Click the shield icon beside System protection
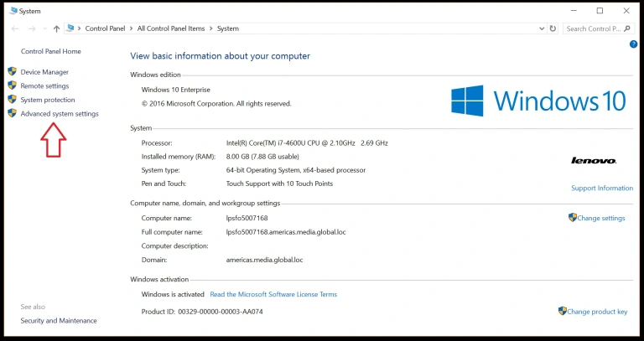The image size is (644, 341). (x=13, y=100)
